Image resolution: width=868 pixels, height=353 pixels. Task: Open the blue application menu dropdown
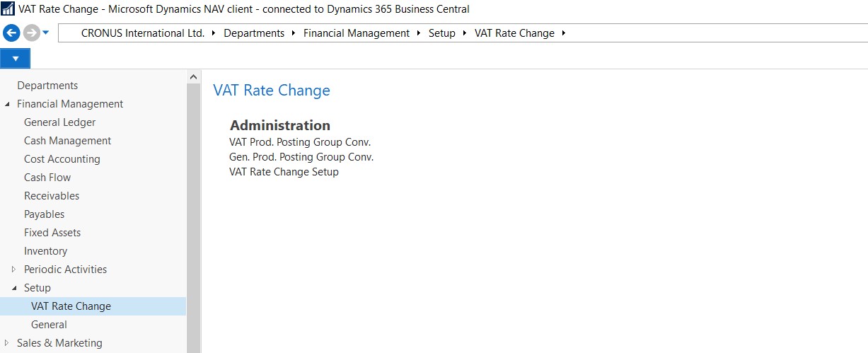coord(15,58)
